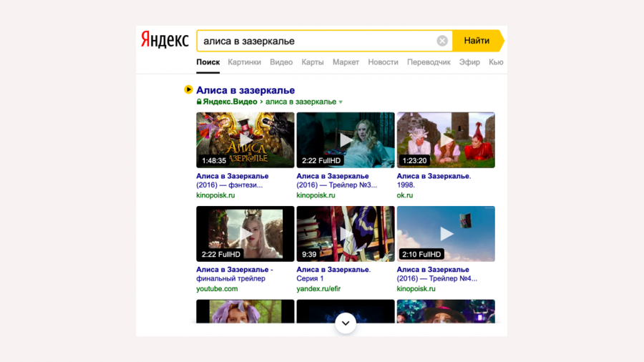
Task: Click the yellow play icon beside result title
Action: (x=188, y=89)
